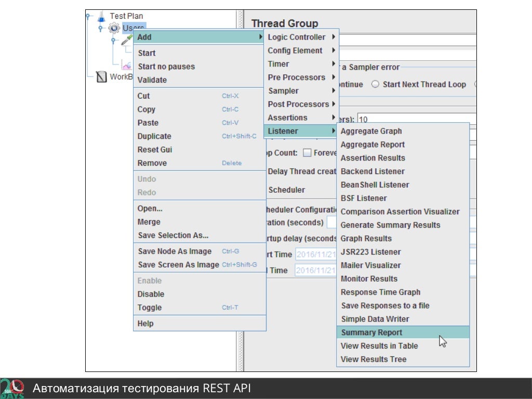Add a Graph Results listener

(403, 238)
